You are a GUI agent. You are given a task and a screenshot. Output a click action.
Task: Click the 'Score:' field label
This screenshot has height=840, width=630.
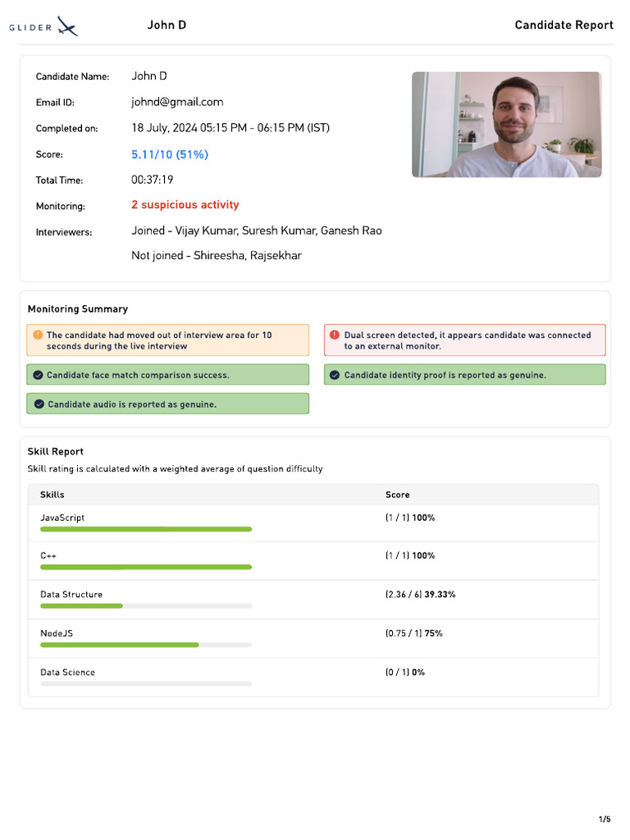tap(49, 154)
